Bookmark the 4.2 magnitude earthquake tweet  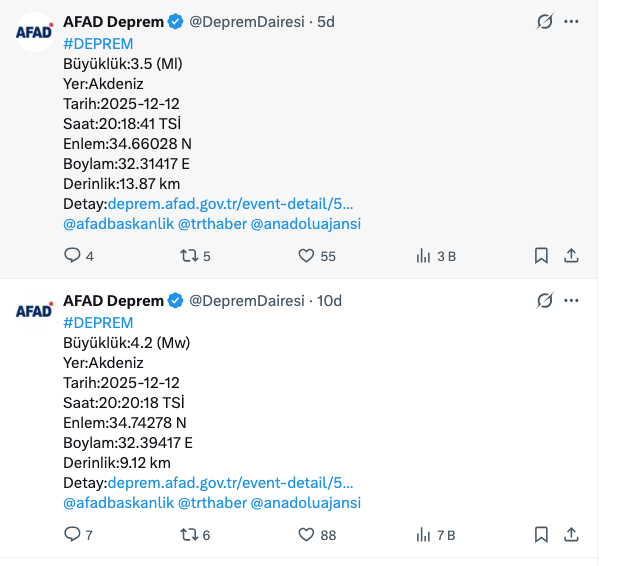pyautogui.click(x=541, y=535)
